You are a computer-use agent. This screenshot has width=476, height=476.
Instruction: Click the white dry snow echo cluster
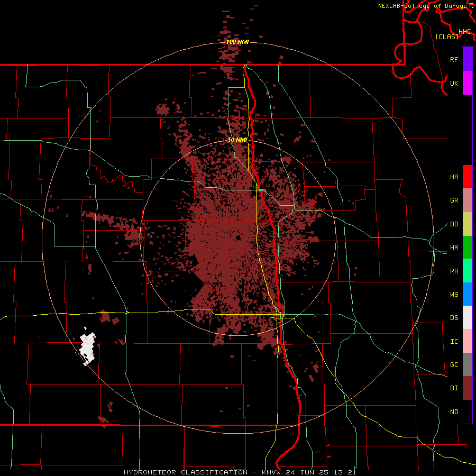[x=88, y=348]
